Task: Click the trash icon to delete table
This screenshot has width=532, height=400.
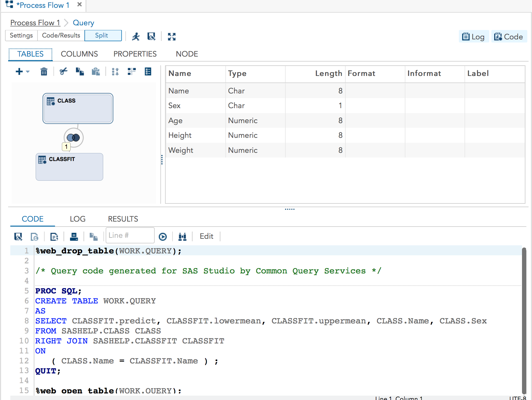Action: coord(44,72)
